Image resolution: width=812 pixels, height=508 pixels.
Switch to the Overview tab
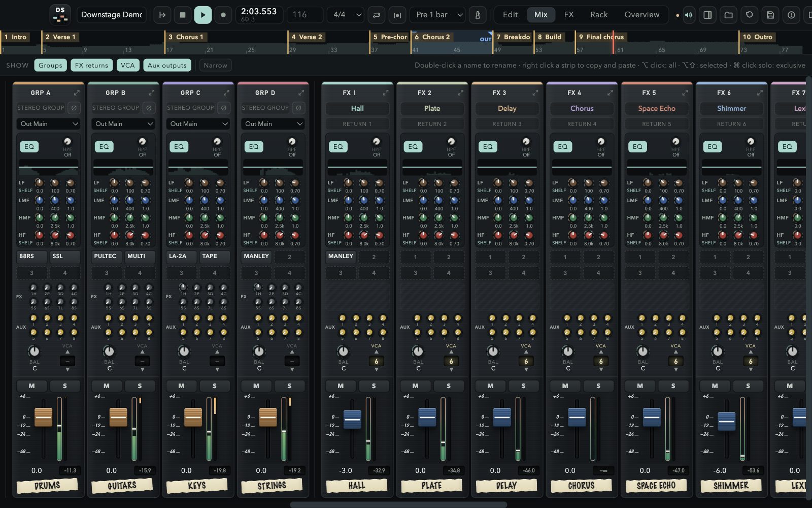(x=642, y=15)
